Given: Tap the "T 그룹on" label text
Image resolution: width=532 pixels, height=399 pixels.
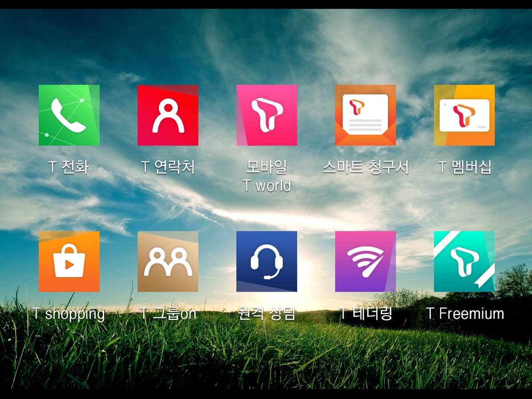Looking at the screenshot, I should (168, 314).
